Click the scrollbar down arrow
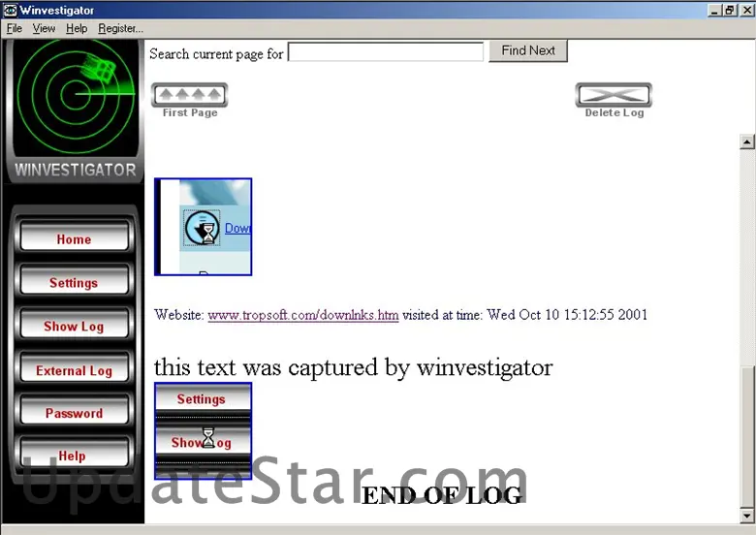The height and width of the screenshot is (535, 756). (747, 516)
